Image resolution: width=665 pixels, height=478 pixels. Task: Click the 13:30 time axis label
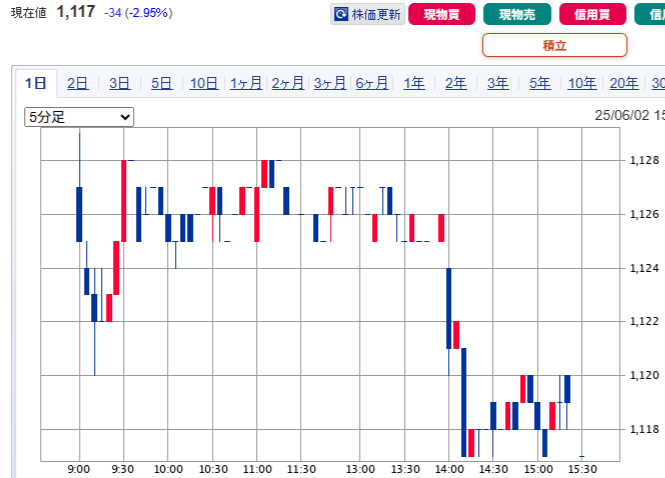point(405,470)
